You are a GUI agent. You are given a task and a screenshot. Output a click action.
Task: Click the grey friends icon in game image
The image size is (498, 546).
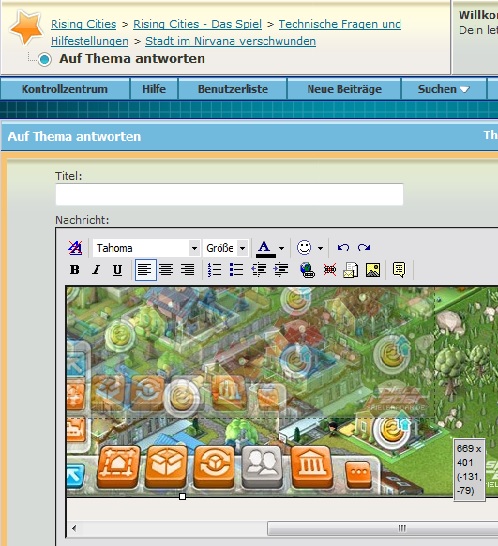[x=262, y=467]
